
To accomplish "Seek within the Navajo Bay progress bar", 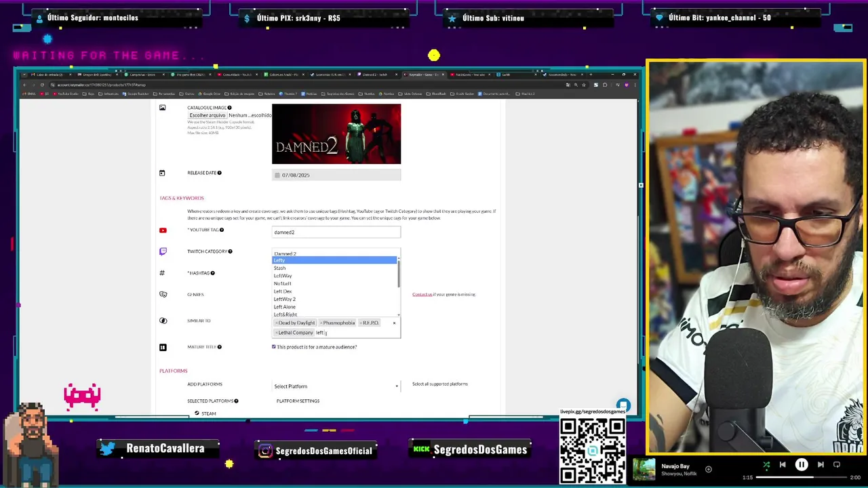I will click(803, 477).
